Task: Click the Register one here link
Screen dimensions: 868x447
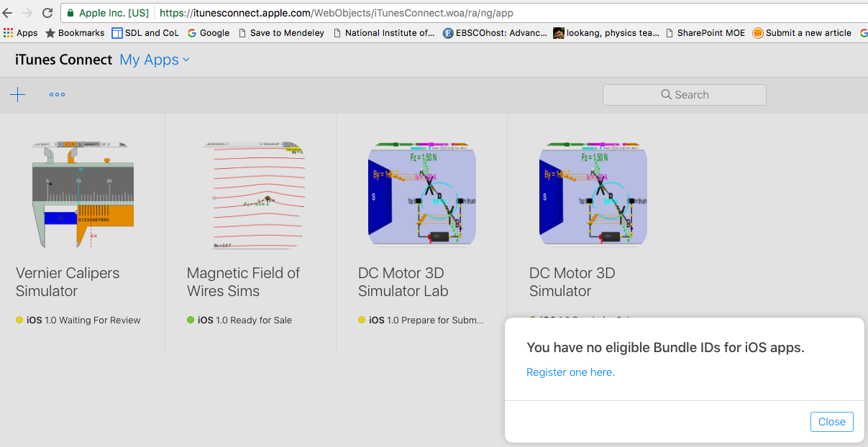Action: tap(571, 372)
